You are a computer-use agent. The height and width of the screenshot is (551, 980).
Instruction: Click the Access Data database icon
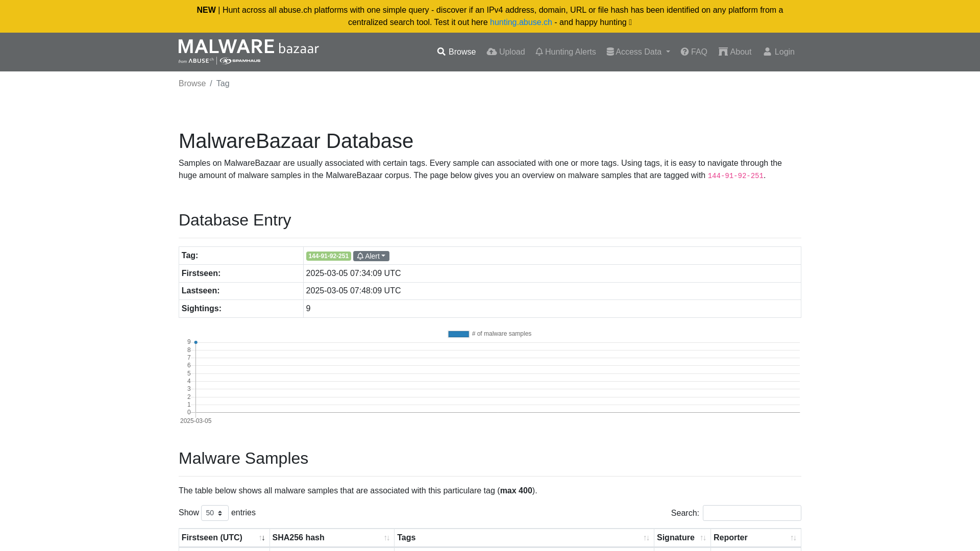point(610,52)
